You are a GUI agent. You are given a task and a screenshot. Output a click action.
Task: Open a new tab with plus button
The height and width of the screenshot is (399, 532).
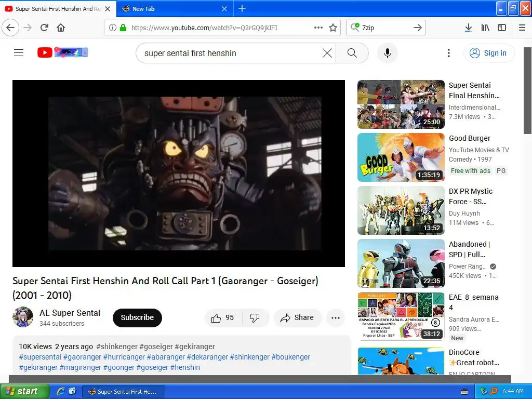242,8
